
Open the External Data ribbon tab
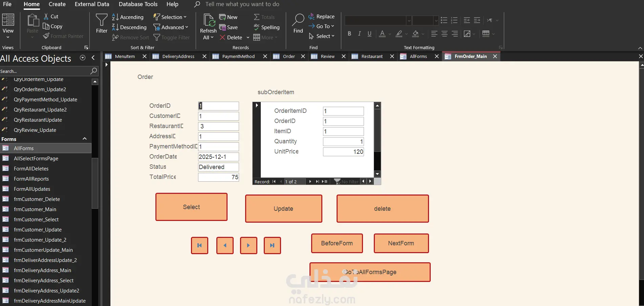click(92, 4)
